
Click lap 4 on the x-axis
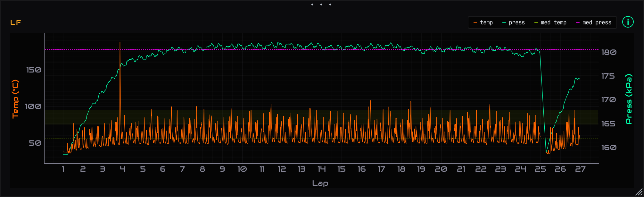[x=123, y=169]
